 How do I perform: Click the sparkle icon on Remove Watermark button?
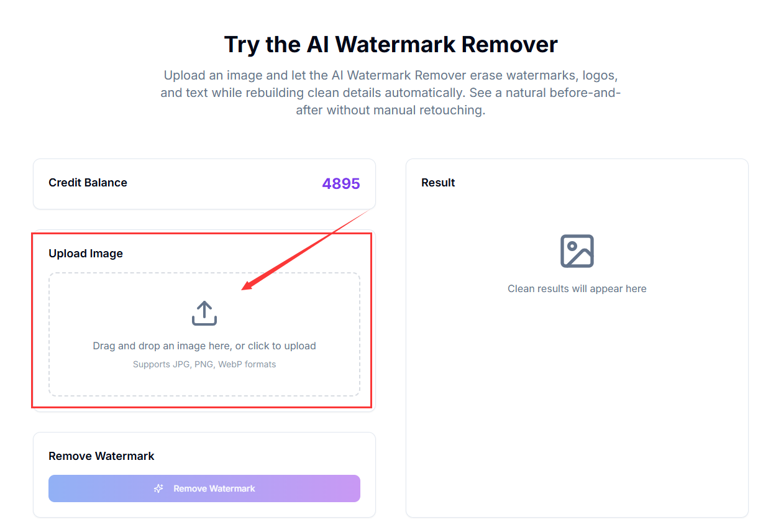pos(158,488)
